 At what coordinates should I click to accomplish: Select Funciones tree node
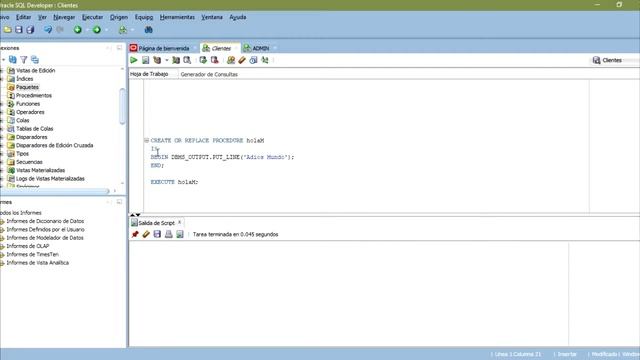(28, 104)
